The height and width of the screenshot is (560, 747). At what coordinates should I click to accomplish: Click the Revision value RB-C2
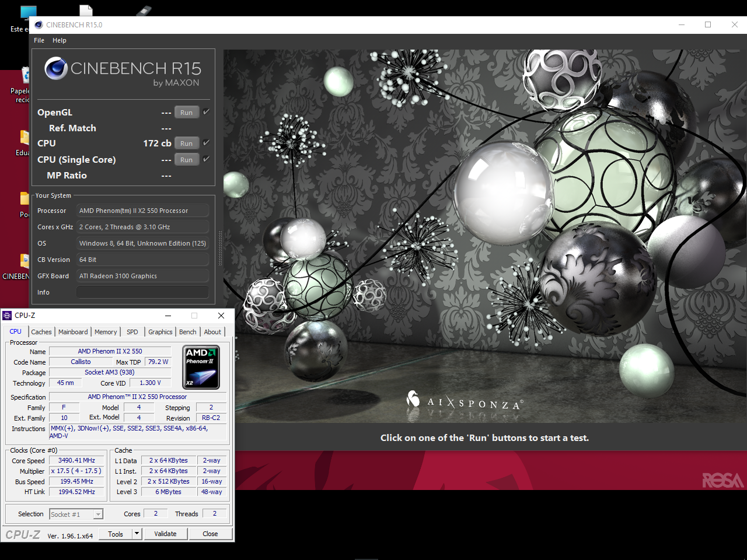[211, 418]
